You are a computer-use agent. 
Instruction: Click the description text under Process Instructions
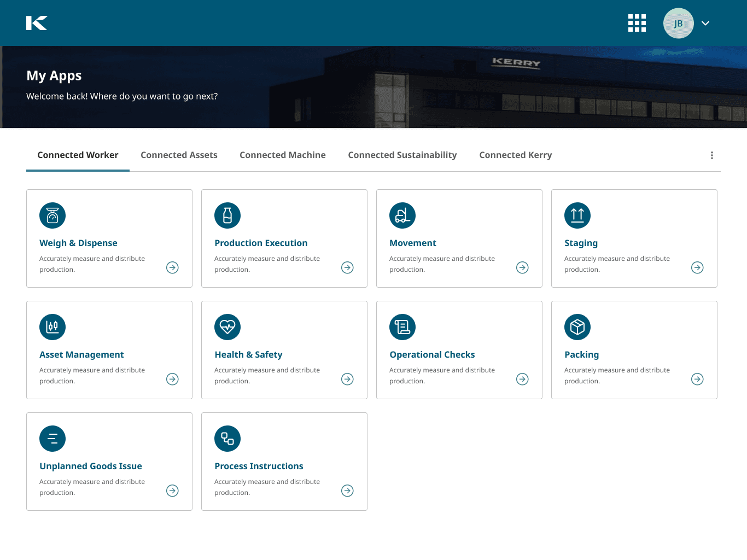tap(267, 487)
